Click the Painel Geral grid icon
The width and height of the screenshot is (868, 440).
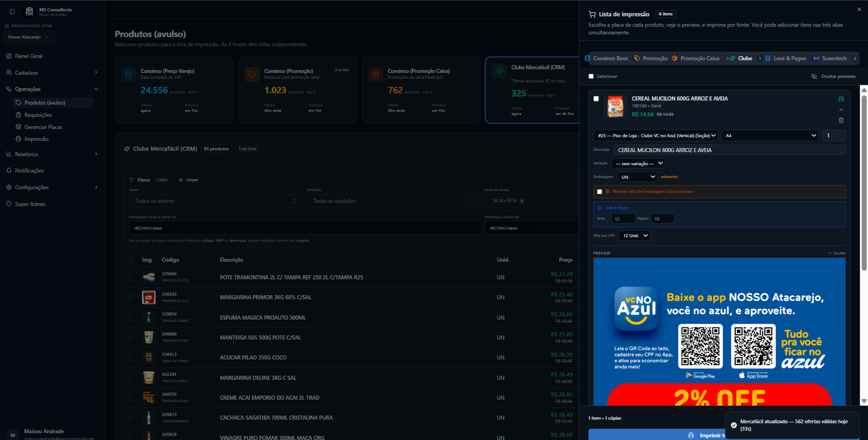(x=9, y=56)
